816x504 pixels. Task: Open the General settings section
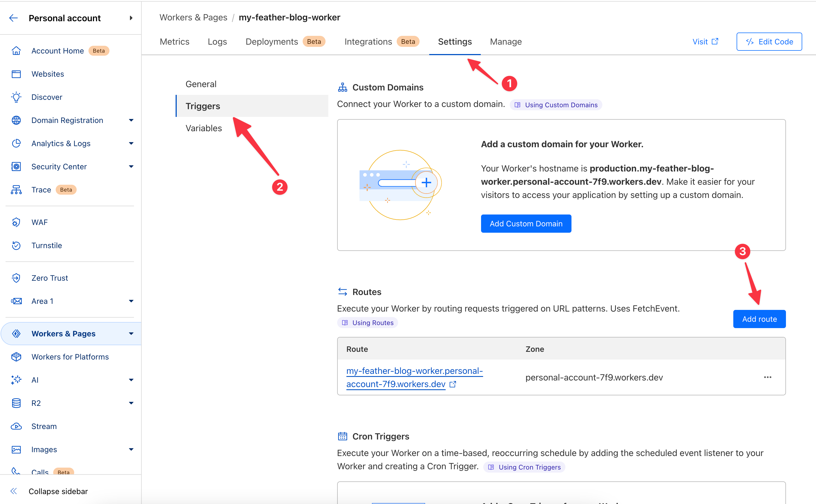pyautogui.click(x=201, y=84)
